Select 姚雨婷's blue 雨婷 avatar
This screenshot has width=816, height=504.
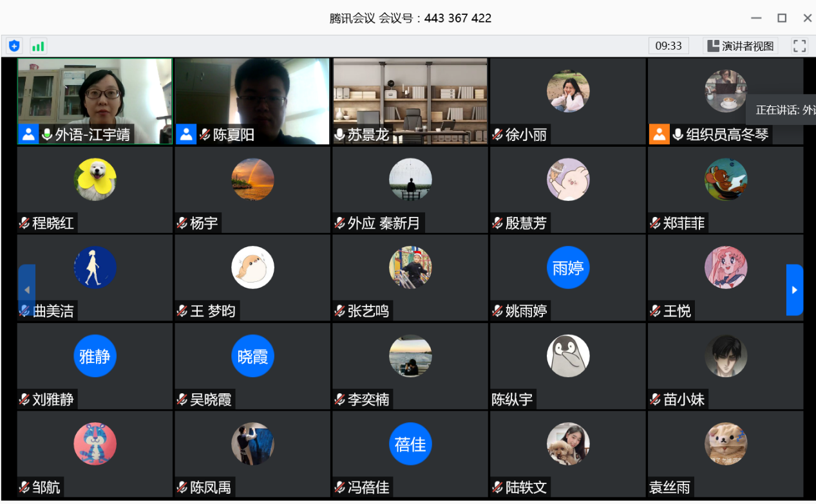[567, 268]
